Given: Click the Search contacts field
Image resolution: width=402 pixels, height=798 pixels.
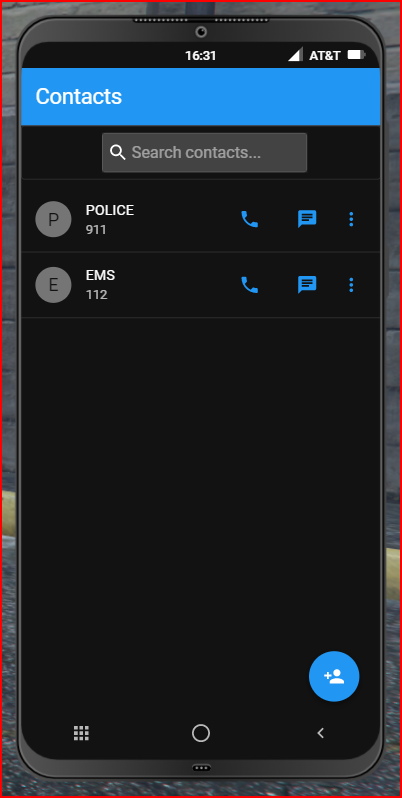Looking at the screenshot, I should pyautogui.click(x=205, y=153).
